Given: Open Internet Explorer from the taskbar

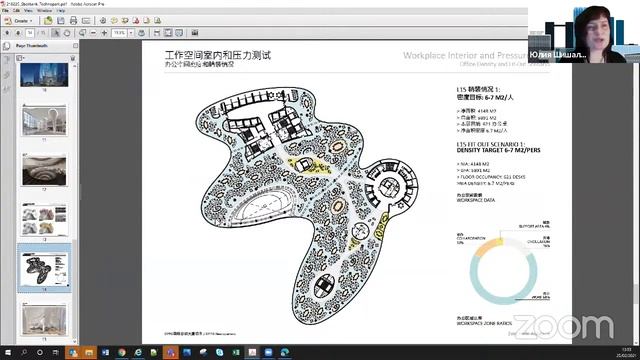Looking at the screenshot, I should [x=138, y=352].
